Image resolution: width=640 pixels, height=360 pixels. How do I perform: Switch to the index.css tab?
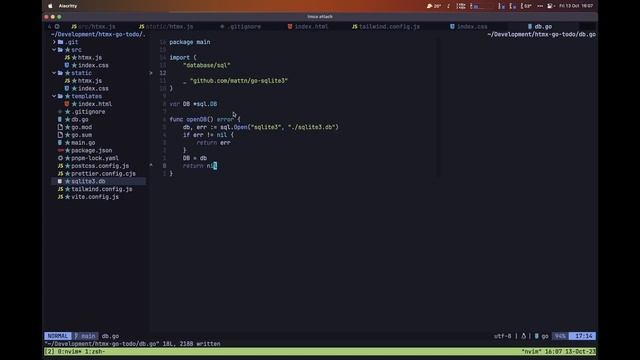pyautogui.click(x=469, y=27)
